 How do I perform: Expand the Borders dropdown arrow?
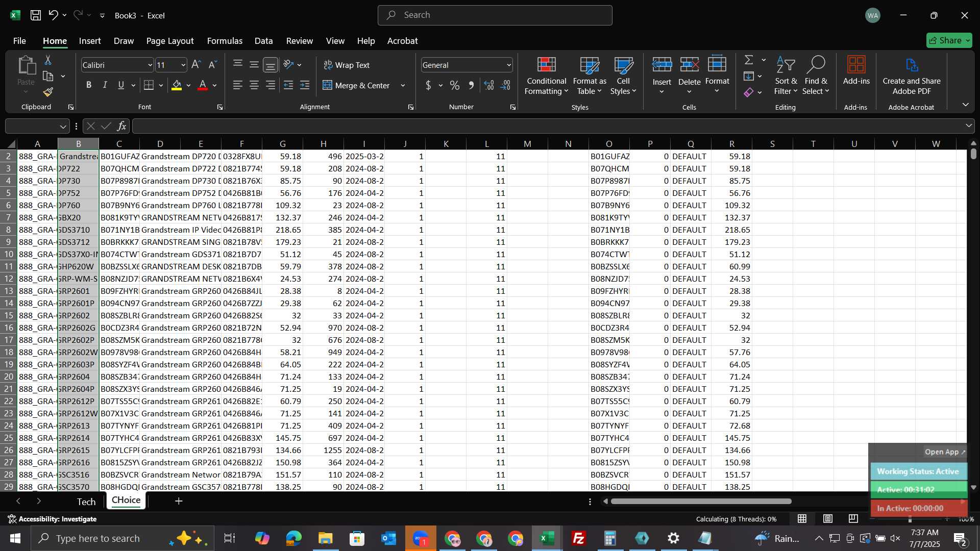click(x=161, y=86)
